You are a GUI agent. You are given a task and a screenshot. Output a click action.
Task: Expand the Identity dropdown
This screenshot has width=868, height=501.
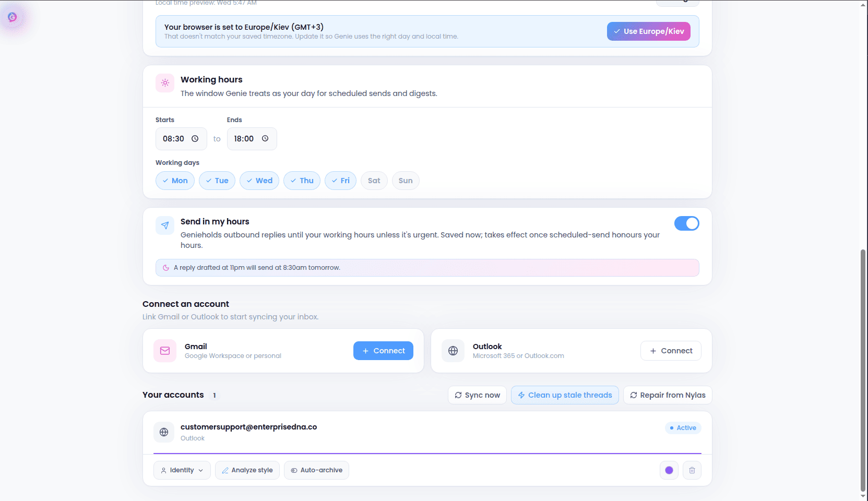[x=182, y=470]
